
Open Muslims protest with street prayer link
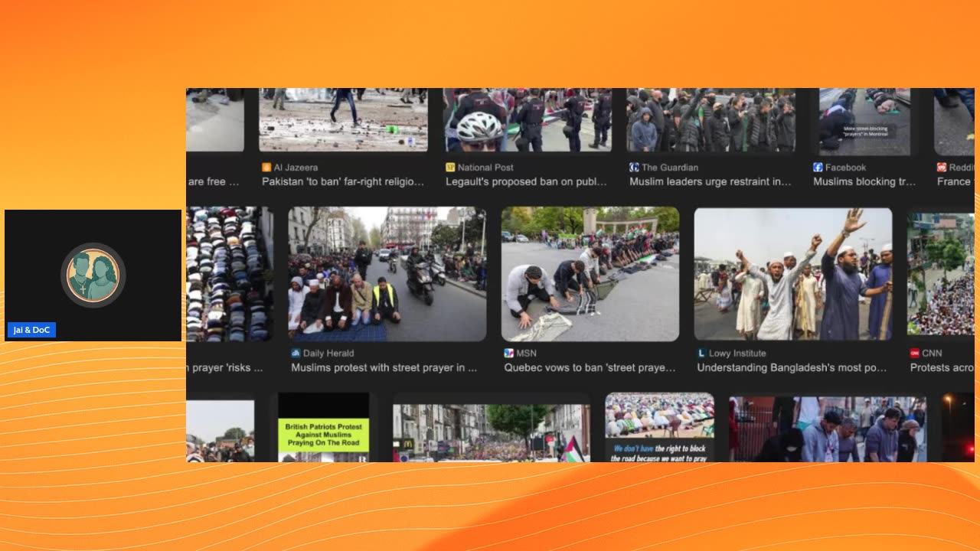(x=384, y=367)
